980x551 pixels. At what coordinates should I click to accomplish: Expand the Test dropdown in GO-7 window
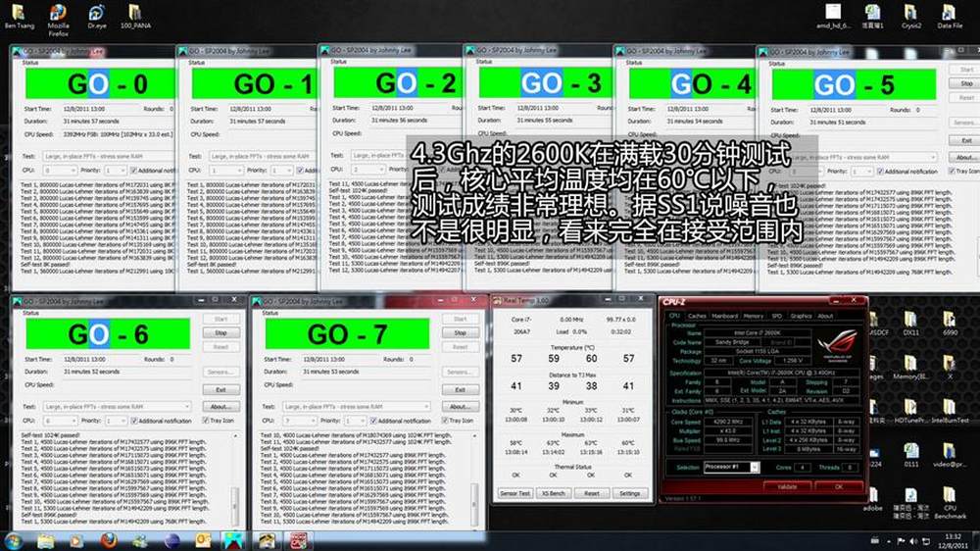(356, 407)
